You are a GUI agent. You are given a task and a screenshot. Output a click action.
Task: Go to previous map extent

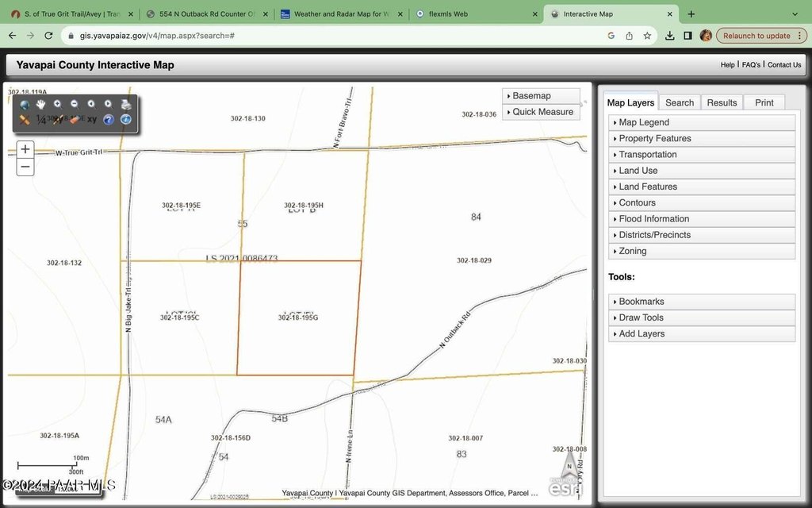[x=91, y=105]
